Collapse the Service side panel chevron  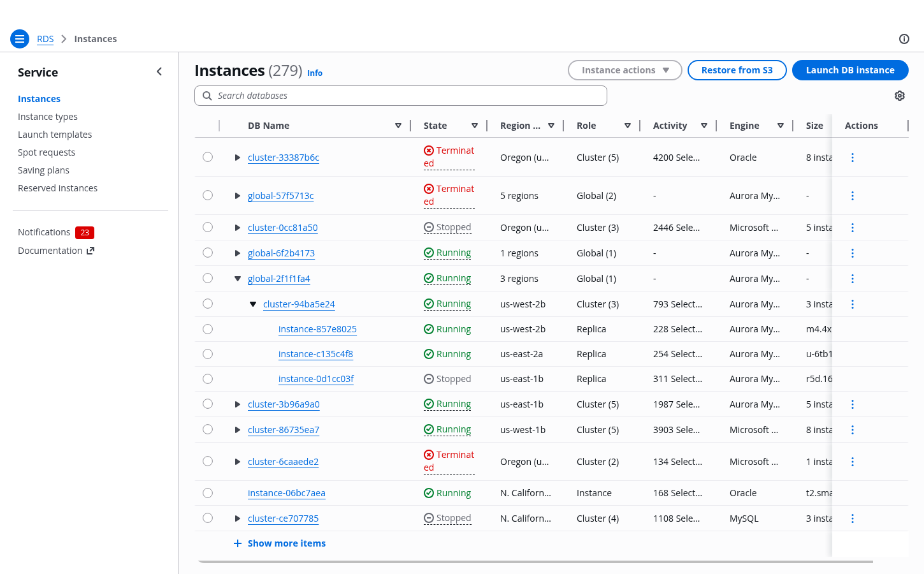(x=159, y=72)
